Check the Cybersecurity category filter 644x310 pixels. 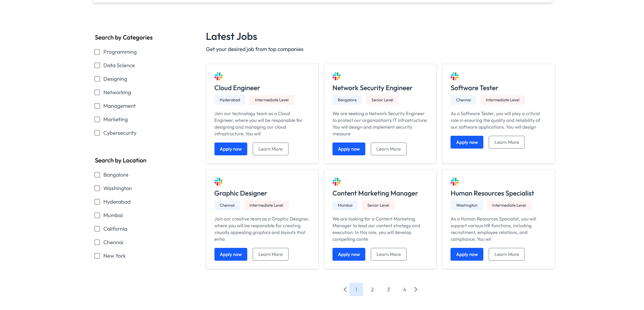tap(97, 133)
